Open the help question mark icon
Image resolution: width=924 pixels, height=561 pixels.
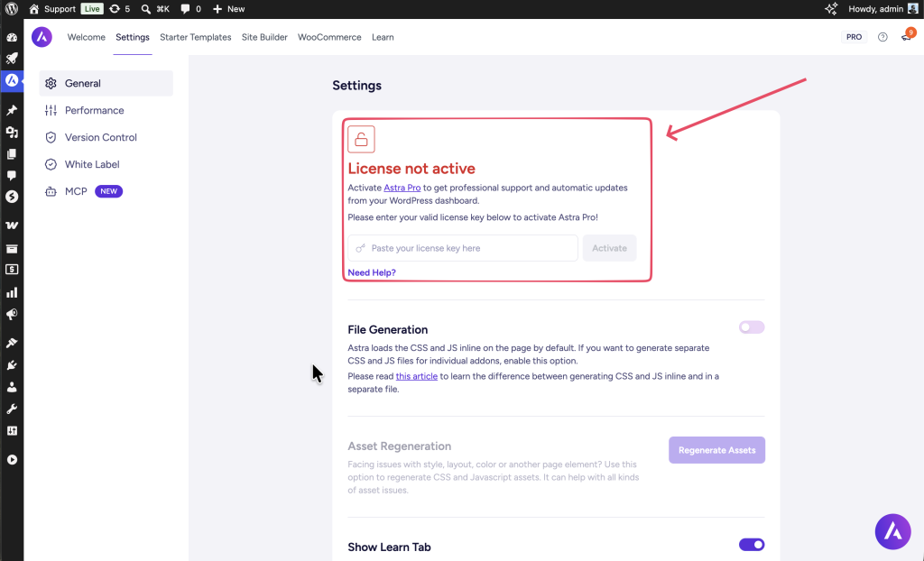click(x=882, y=37)
